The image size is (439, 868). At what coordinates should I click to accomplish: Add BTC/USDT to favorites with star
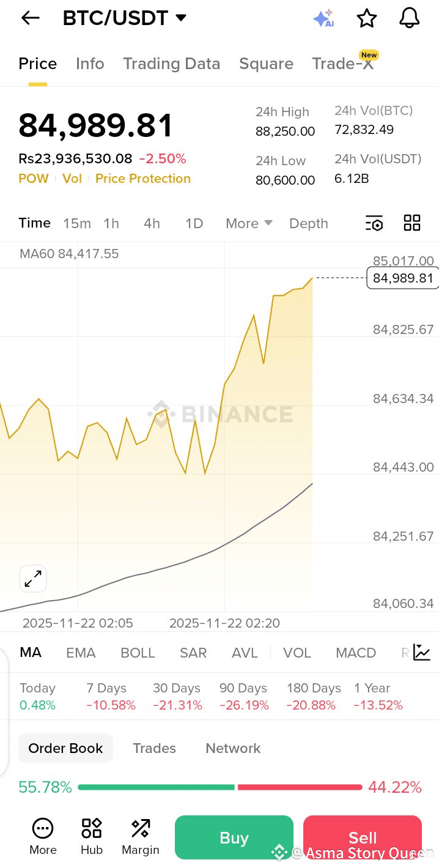[x=367, y=18]
